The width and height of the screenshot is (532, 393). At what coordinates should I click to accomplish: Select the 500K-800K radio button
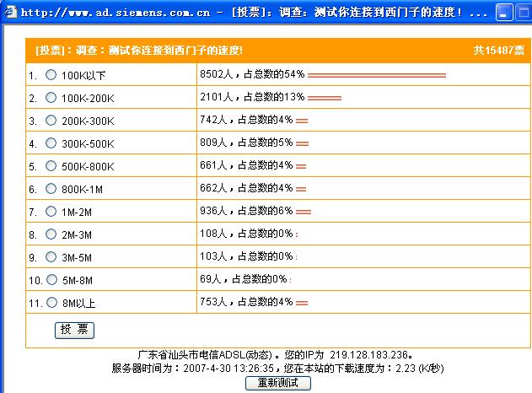pos(51,165)
